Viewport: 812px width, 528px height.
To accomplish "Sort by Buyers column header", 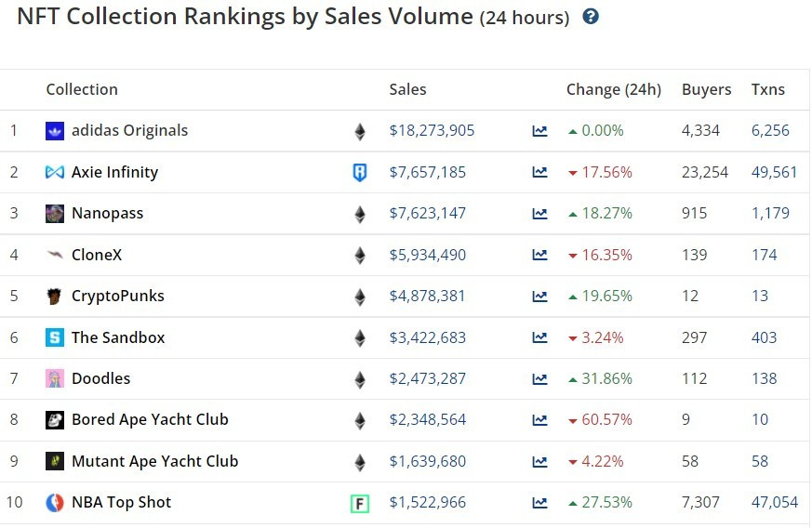I will pyautogui.click(x=706, y=89).
